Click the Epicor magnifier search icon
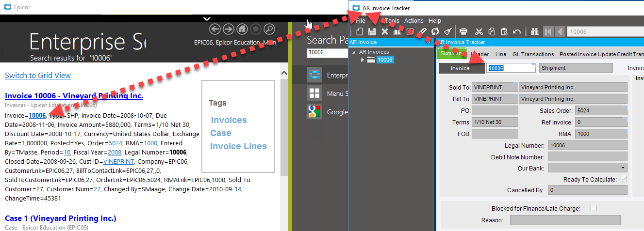The height and width of the screenshot is (231, 644). [269, 29]
